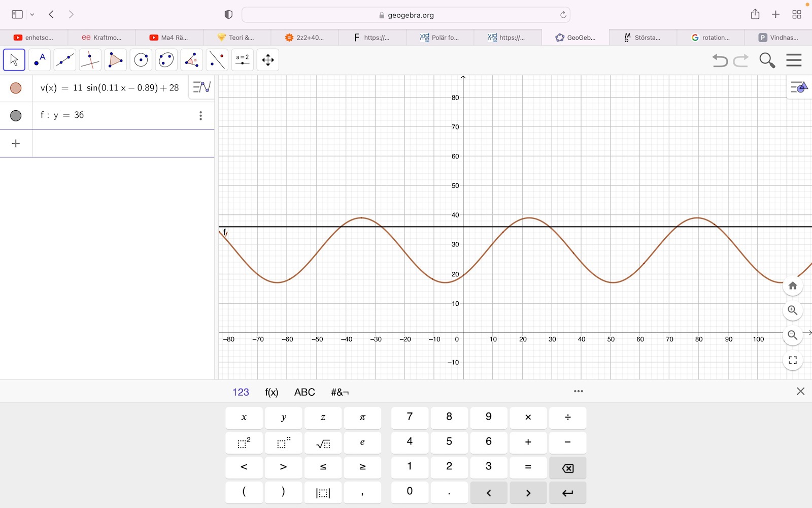
Task: Click the Undo arrow
Action: point(720,60)
